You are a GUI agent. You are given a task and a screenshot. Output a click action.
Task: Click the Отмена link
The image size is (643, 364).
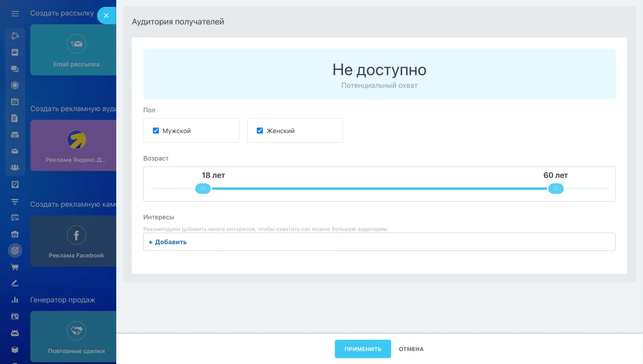click(411, 349)
